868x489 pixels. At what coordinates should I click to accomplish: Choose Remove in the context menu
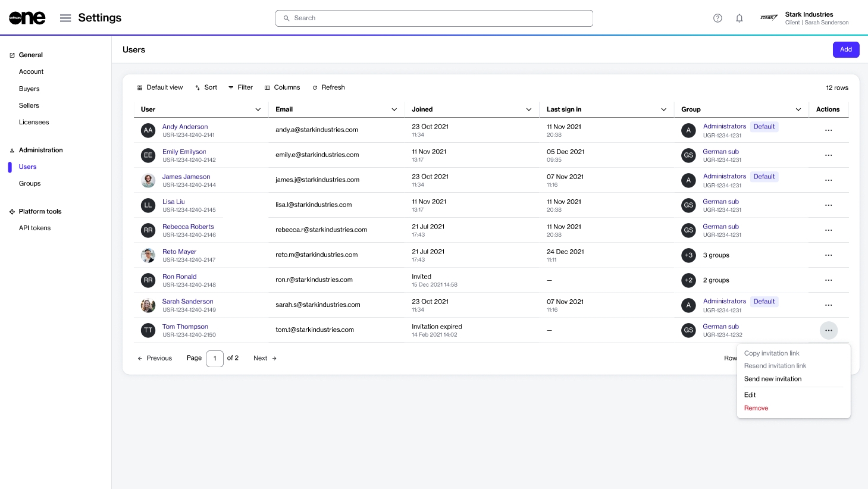pyautogui.click(x=756, y=408)
